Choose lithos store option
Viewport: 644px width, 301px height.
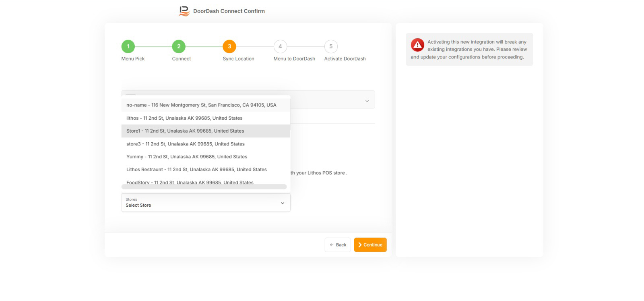click(x=184, y=118)
